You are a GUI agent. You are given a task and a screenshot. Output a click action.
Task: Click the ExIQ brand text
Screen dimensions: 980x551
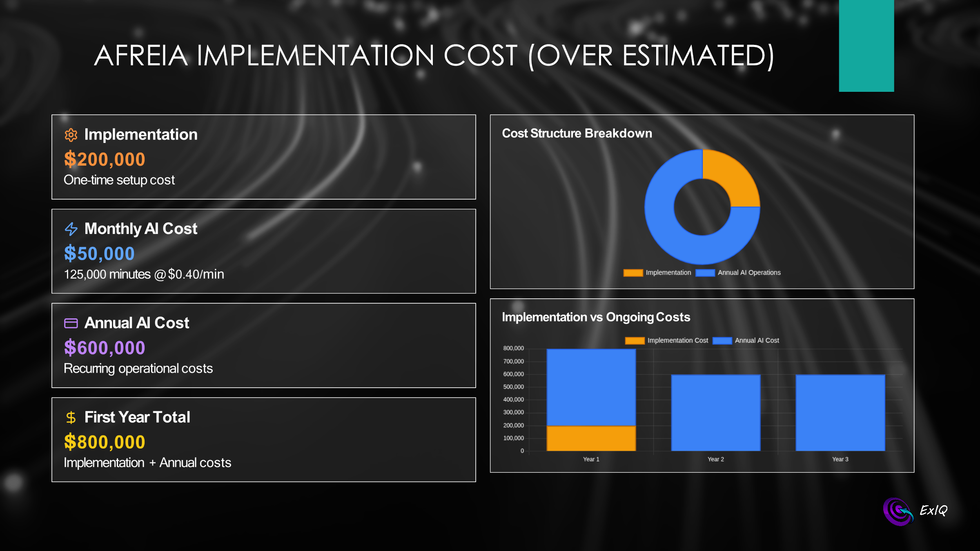pyautogui.click(x=933, y=511)
